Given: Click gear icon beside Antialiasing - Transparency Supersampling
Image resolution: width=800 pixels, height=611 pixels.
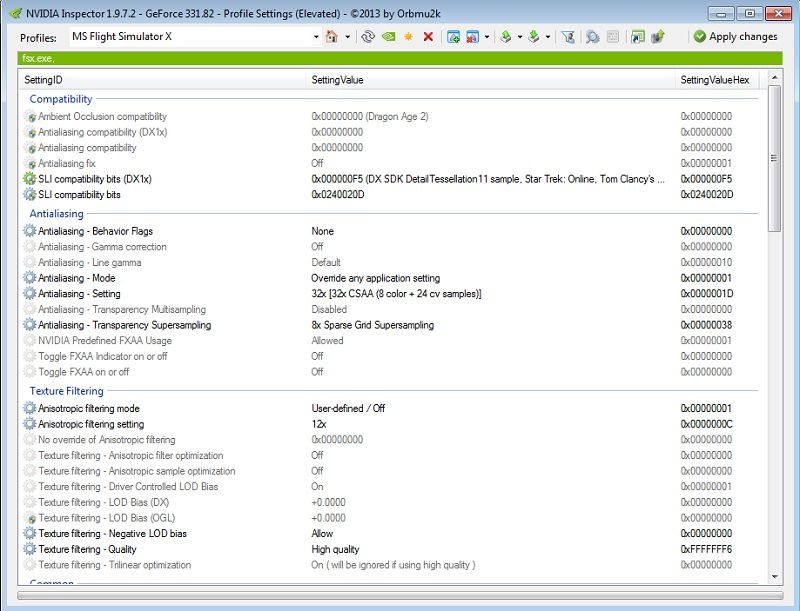Looking at the screenshot, I should point(30,325).
